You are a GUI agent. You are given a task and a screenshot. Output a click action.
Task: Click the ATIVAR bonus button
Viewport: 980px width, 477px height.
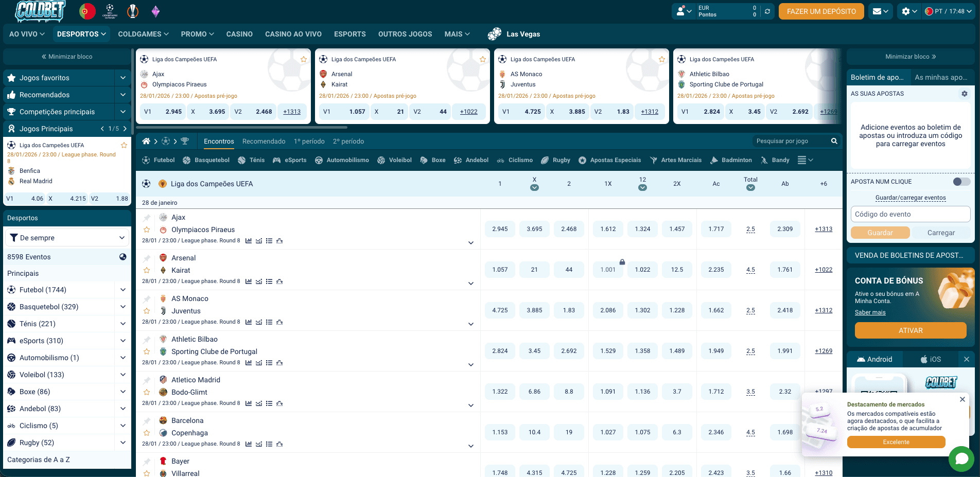tap(911, 330)
